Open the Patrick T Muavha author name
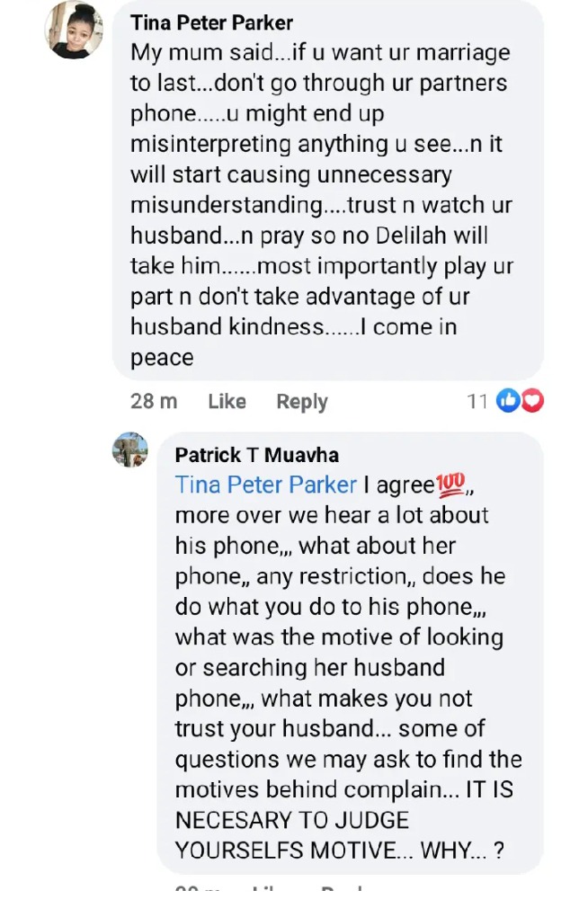Screen dimensions: 588x899 pyautogui.click(x=257, y=455)
